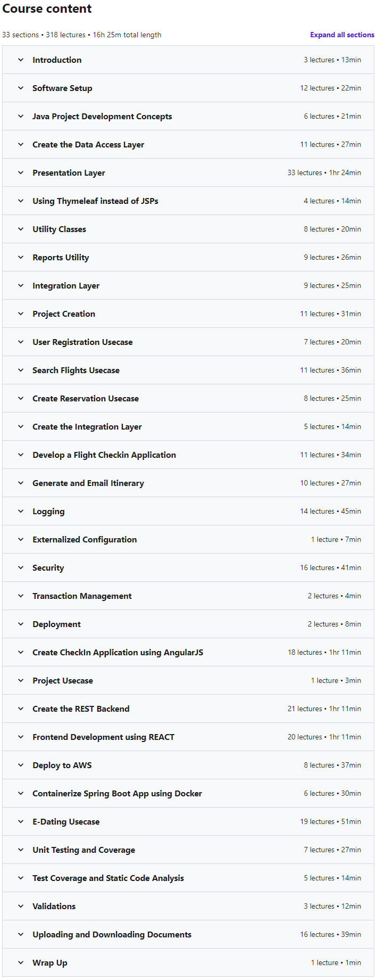
Task: Select Containerize Spring Boot App using Docker
Action: pos(117,793)
